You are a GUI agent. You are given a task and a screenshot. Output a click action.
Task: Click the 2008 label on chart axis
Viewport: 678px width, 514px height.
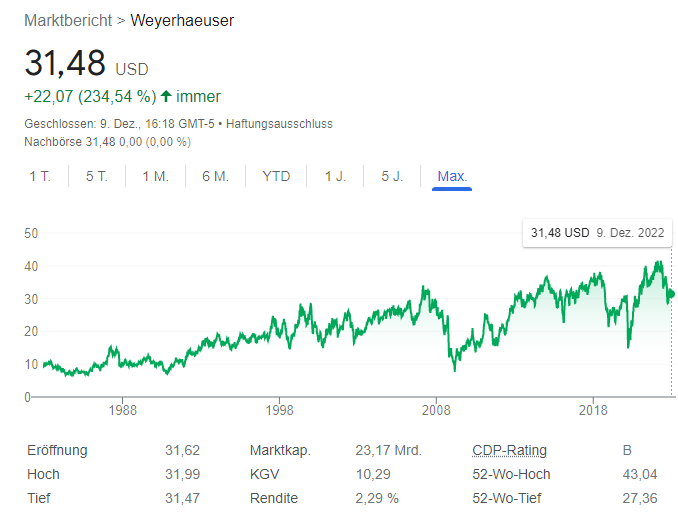[436, 409]
